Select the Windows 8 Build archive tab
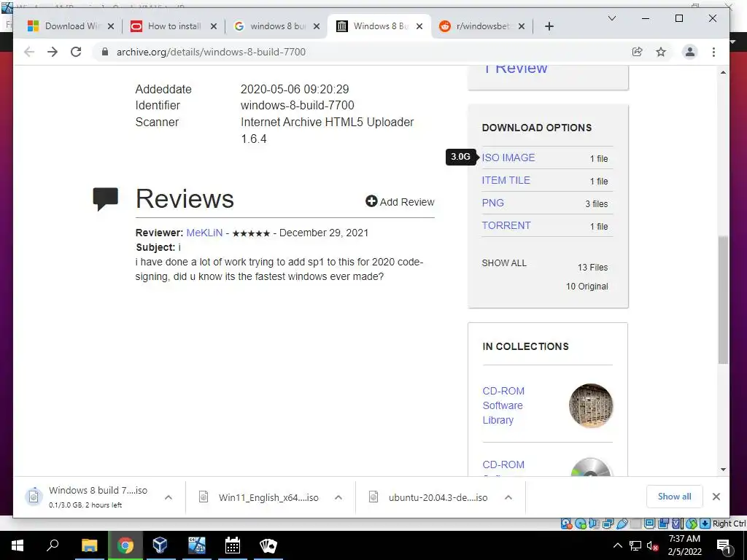747x560 pixels. (x=380, y=26)
